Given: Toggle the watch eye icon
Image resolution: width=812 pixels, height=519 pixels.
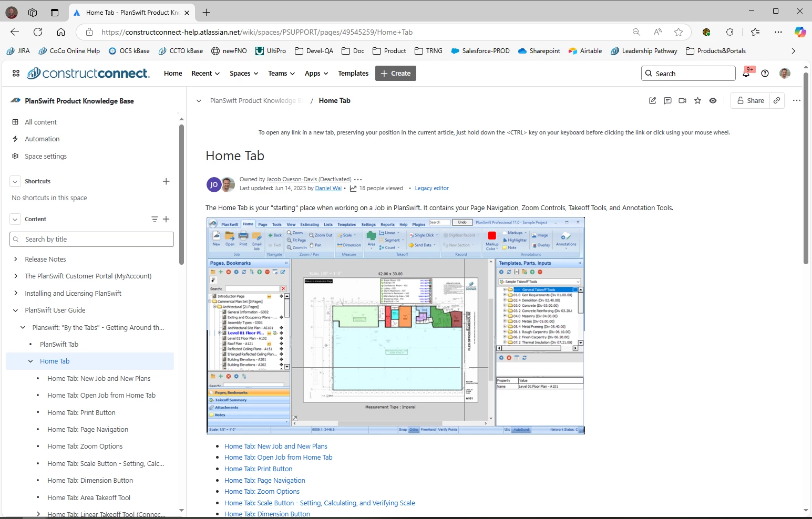Looking at the screenshot, I should point(713,100).
